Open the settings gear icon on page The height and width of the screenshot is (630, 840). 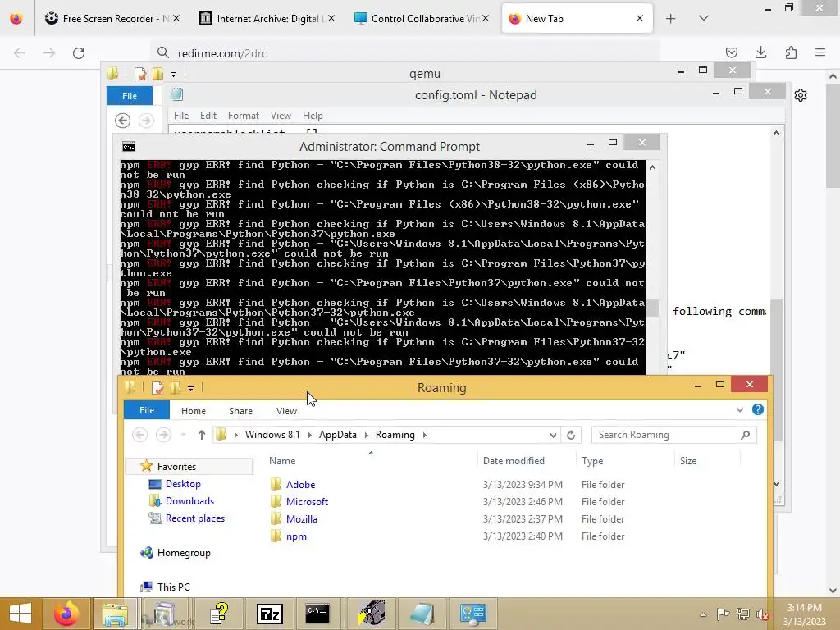[801, 95]
